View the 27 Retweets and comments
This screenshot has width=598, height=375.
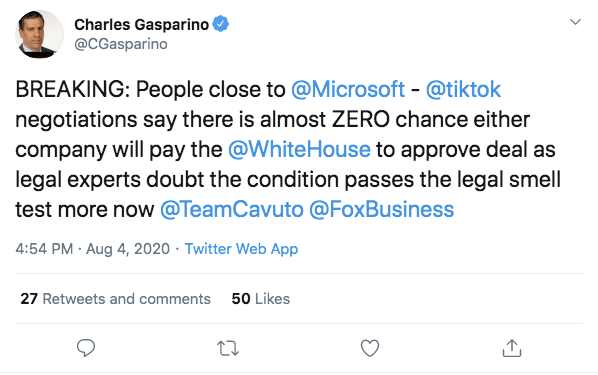pyautogui.click(x=116, y=299)
